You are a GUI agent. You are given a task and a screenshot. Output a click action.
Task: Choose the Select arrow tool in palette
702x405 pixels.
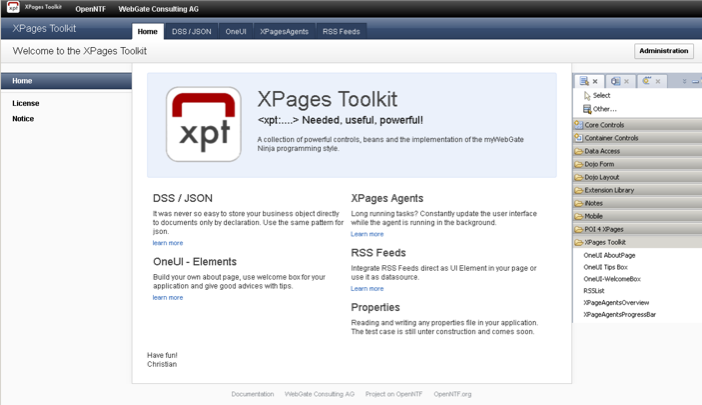[588, 96]
